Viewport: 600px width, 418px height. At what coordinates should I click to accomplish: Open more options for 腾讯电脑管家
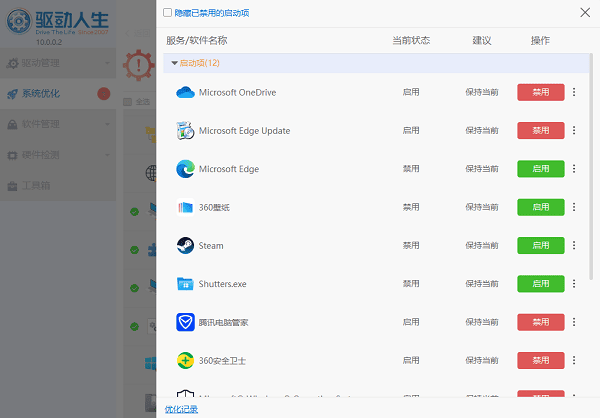click(574, 322)
